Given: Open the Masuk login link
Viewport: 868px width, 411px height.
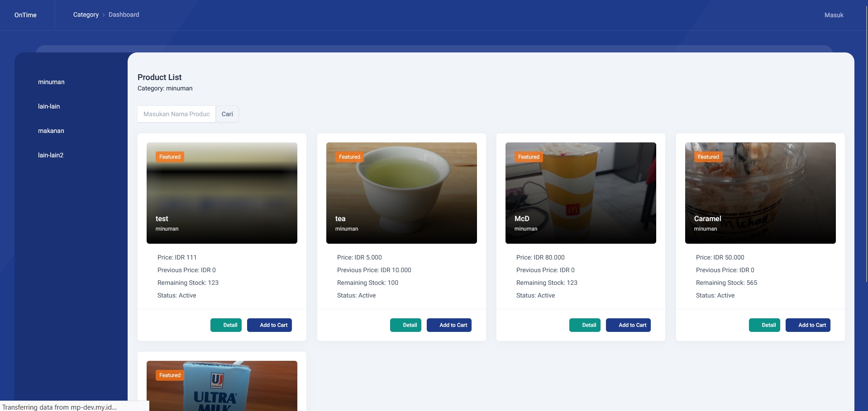Looking at the screenshot, I should tap(833, 14).
